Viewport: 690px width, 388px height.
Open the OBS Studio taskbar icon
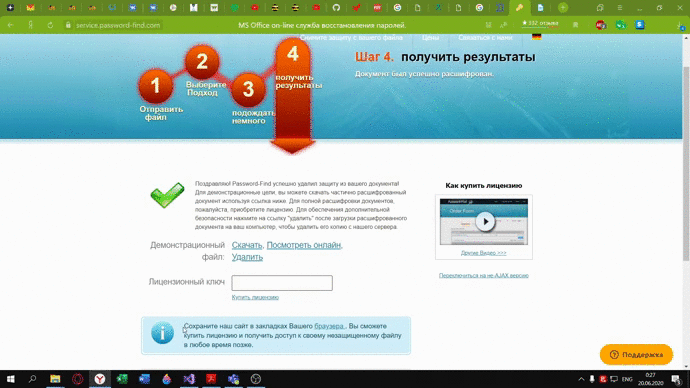point(256,379)
